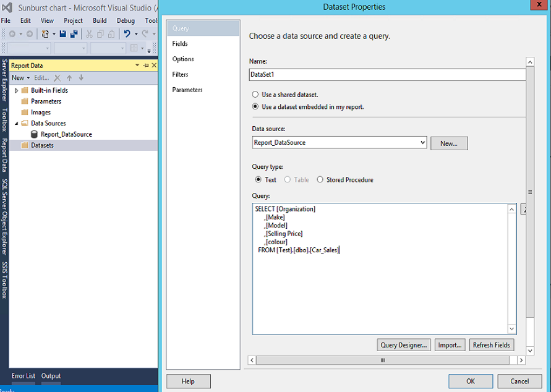
Task: Click the Copy toolbar icon
Action: (100, 34)
